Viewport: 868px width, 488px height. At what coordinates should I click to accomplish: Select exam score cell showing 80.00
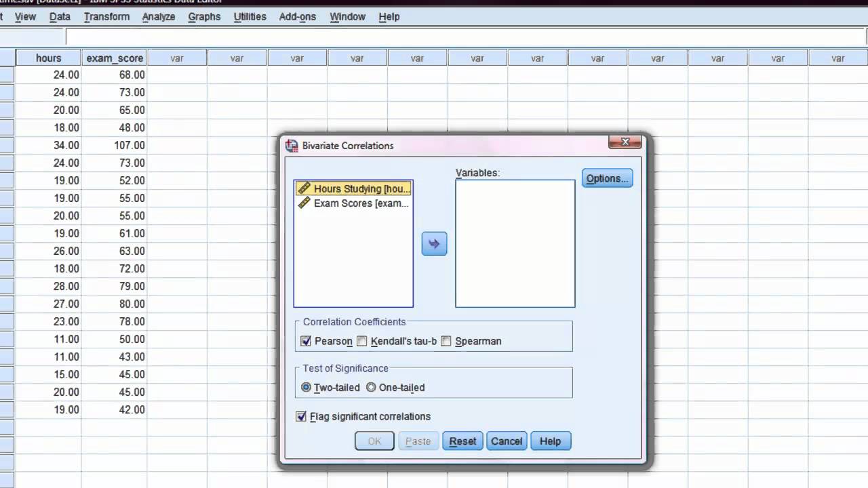coord(115,304)
